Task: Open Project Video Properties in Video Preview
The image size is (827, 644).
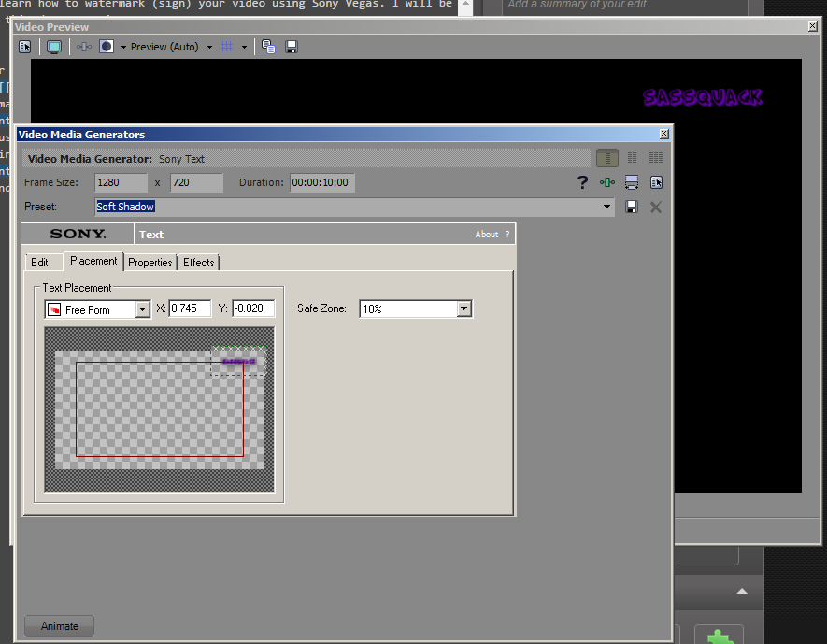Action: [25, 47]
